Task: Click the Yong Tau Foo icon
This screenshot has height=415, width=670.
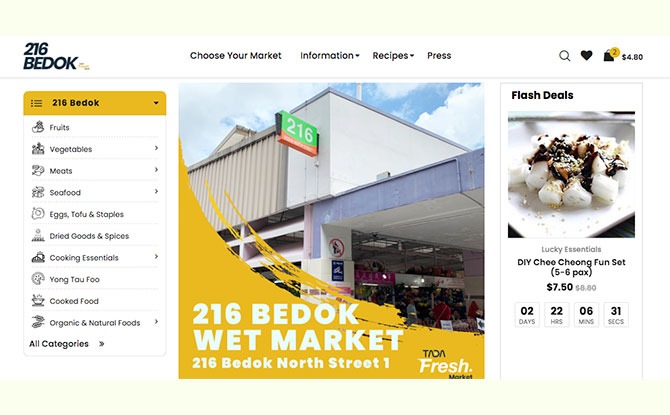Action: (38, 279)
